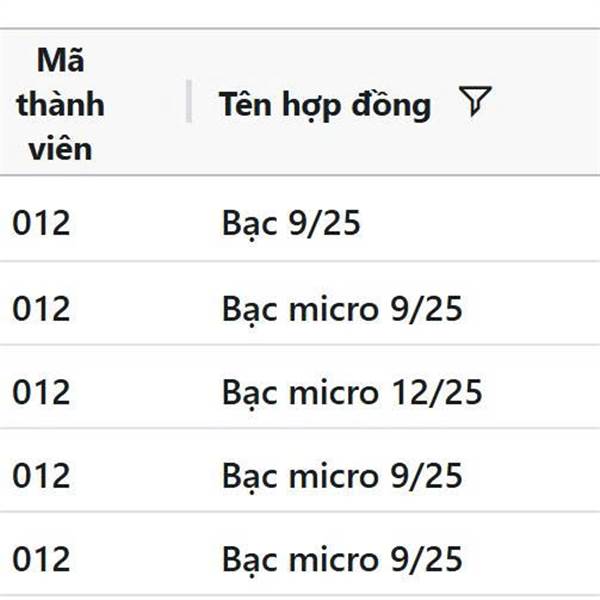The width and height of the screenshot is (600, 600).
Task: Click the word Mã in the header
Action: click(60, 59)
